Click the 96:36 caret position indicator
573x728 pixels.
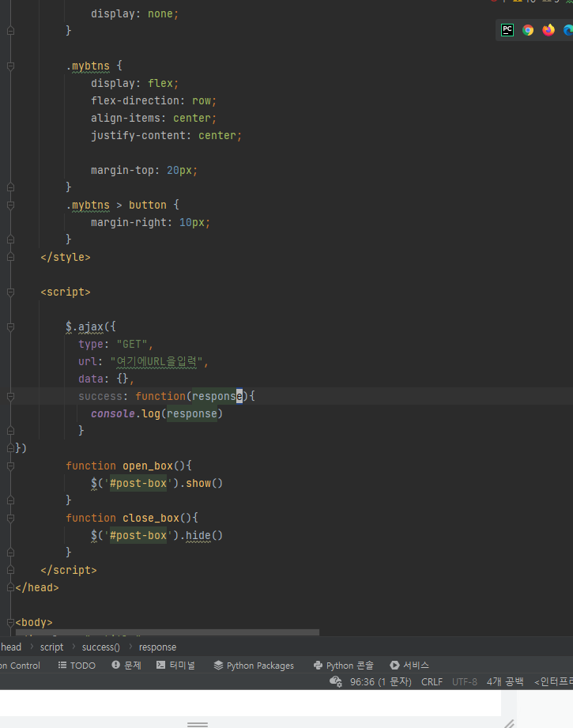coord(380,681)
